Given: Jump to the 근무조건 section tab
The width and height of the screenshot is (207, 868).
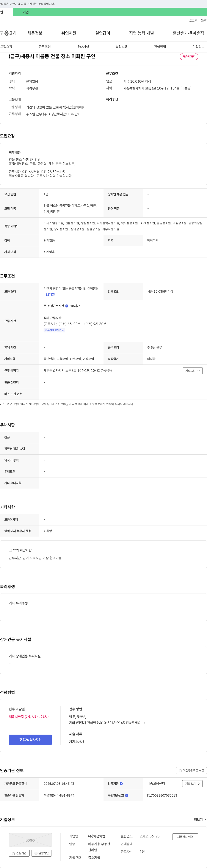Looking at the screenshot, I should pyautogui.click(x=45, y=47).
